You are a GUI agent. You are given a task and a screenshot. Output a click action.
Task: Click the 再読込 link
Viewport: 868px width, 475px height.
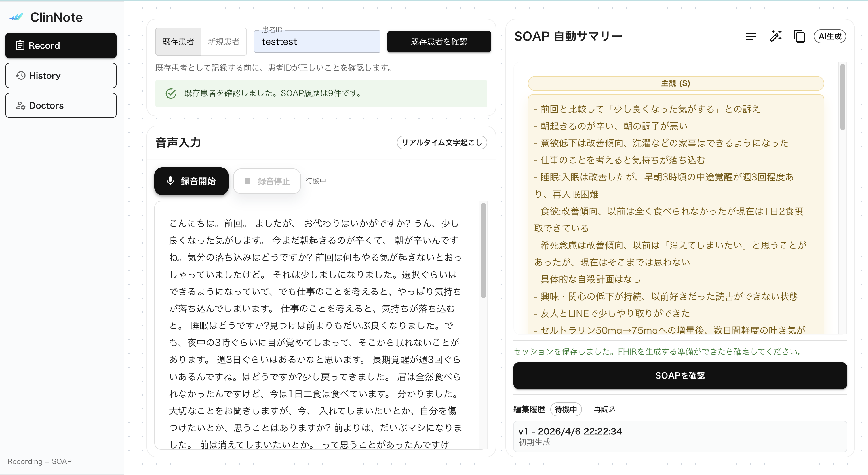[604, 409]
